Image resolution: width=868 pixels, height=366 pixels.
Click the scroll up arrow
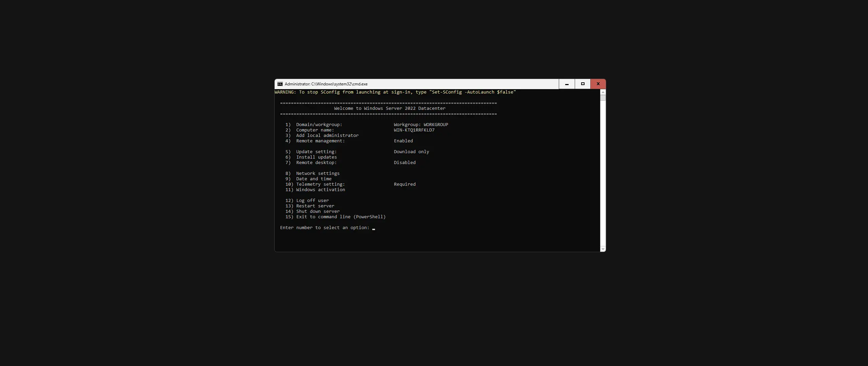click(602, 92)
